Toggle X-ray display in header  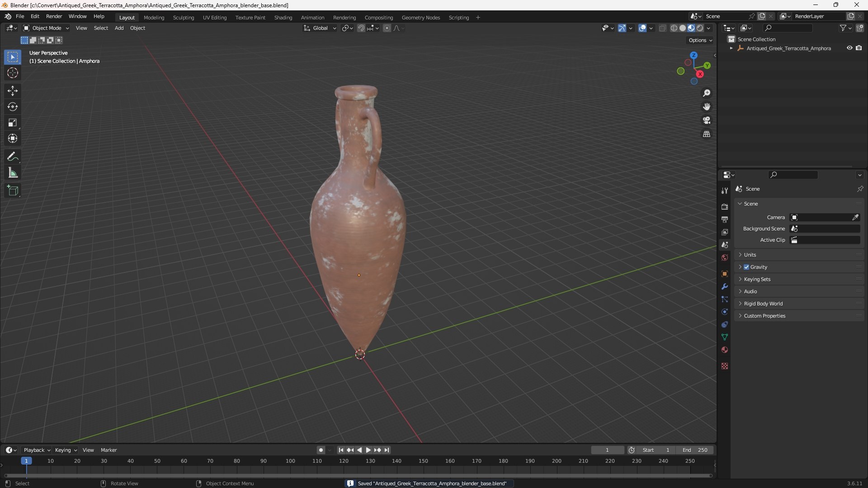pyautogui.click(x=663, y=28)
